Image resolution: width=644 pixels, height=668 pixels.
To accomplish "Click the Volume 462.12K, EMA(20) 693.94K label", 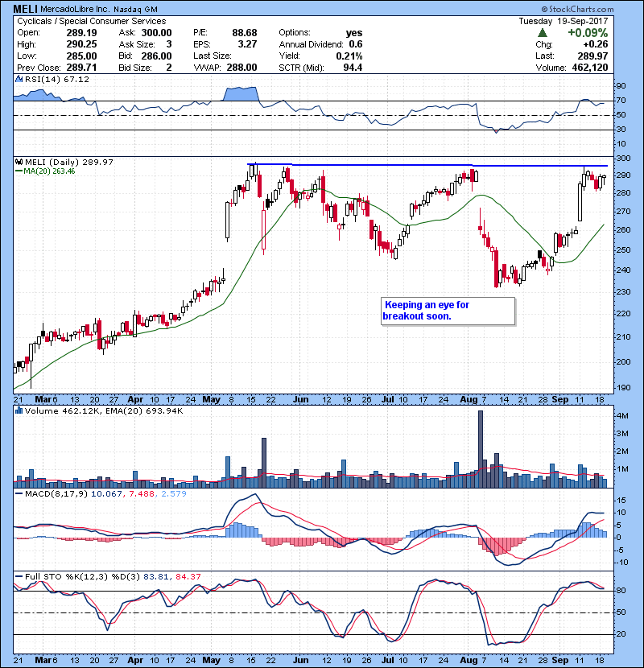I will coord(104,410).
